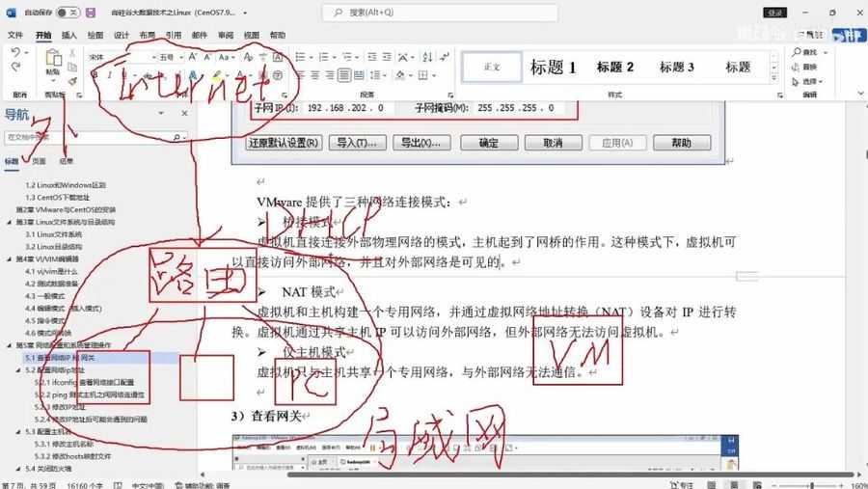
Task: Apply the 正文 style
Action: (492, 67)
